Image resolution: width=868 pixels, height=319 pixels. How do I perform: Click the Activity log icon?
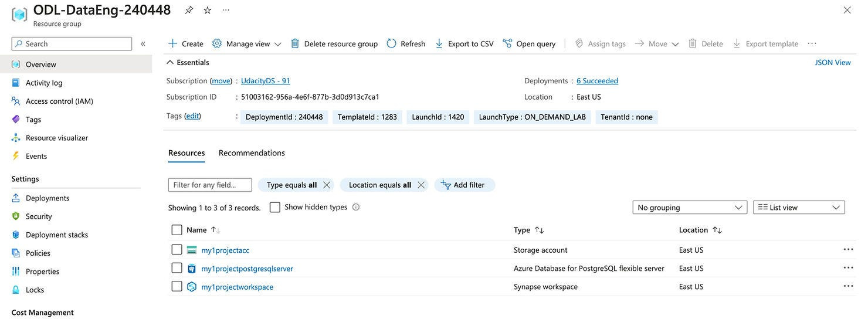(16, 83)
